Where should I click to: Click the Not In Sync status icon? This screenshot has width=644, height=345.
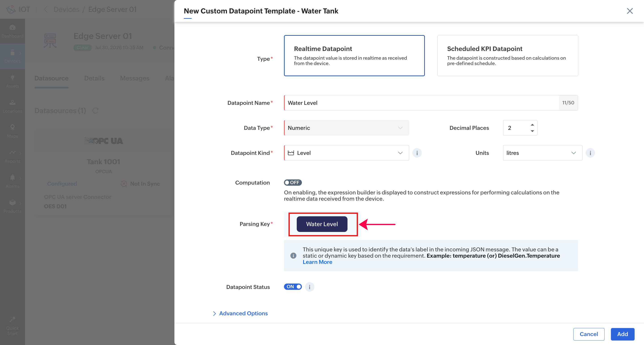coord(124,184)
